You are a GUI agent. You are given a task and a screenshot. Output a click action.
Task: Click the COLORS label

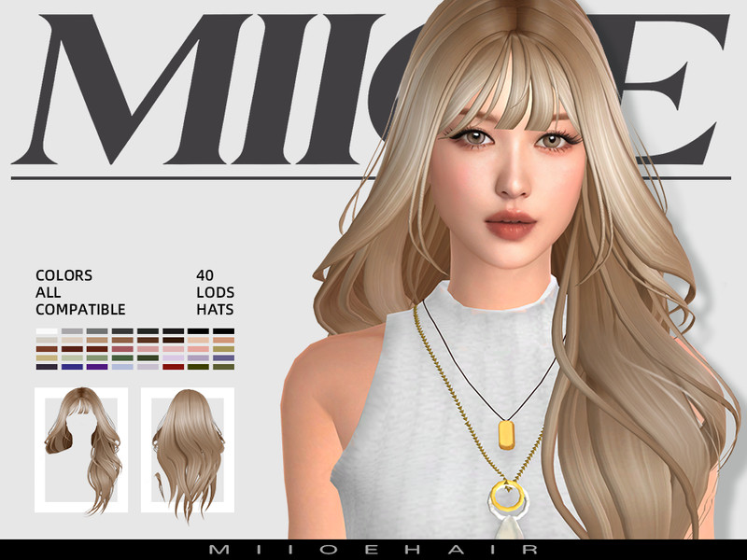point(63,276)
